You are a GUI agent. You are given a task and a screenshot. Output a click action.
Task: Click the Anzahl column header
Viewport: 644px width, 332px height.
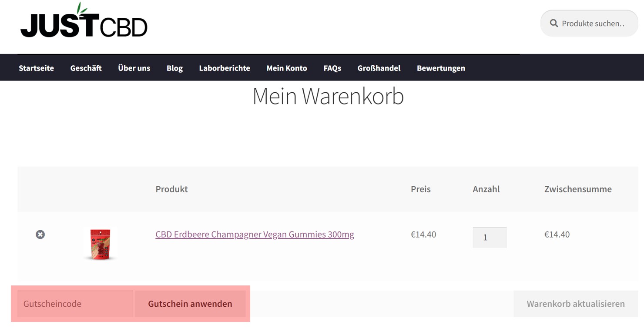[486, 189]
